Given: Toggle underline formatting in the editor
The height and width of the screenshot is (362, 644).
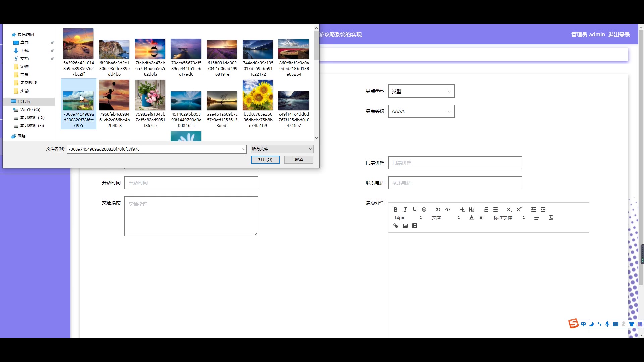Looking at the screenshot, I should [x=414, y=209].
